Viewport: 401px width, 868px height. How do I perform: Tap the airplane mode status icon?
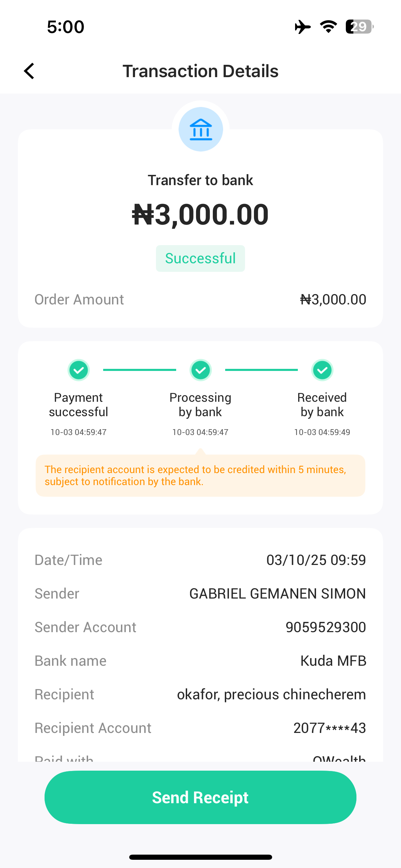point(303,27)
